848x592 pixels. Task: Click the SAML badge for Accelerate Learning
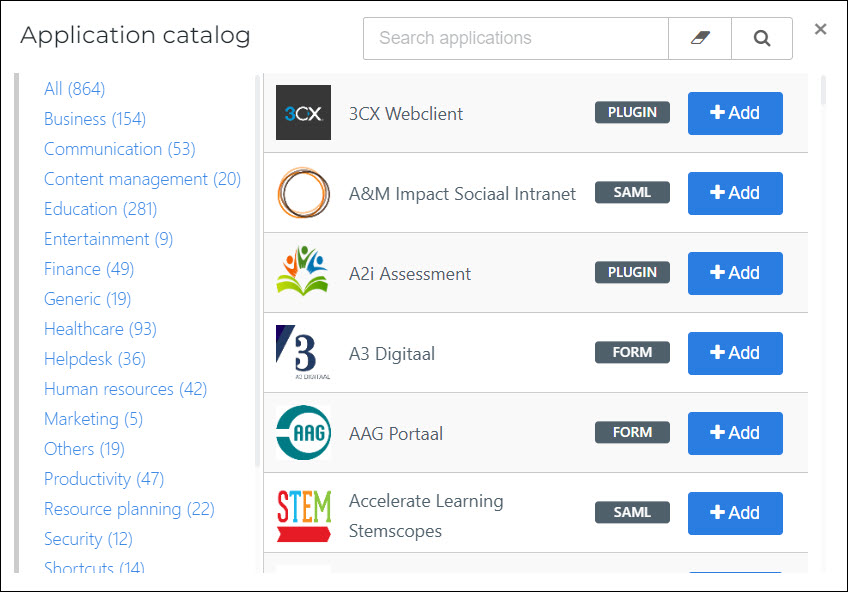pos(632,513)
